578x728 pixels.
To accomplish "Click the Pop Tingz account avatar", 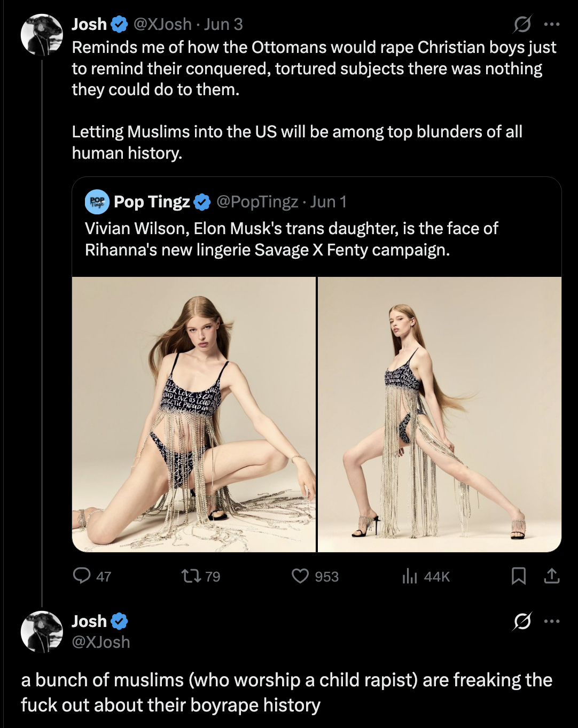I will 97,202.
